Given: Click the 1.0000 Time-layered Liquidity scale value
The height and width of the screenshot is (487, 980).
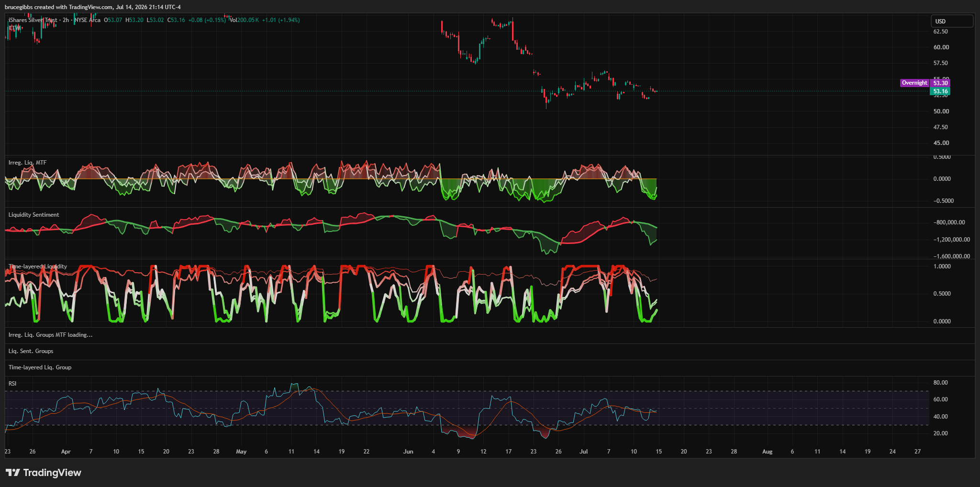Looking at the screenshot, I should (x=942, y=266).
